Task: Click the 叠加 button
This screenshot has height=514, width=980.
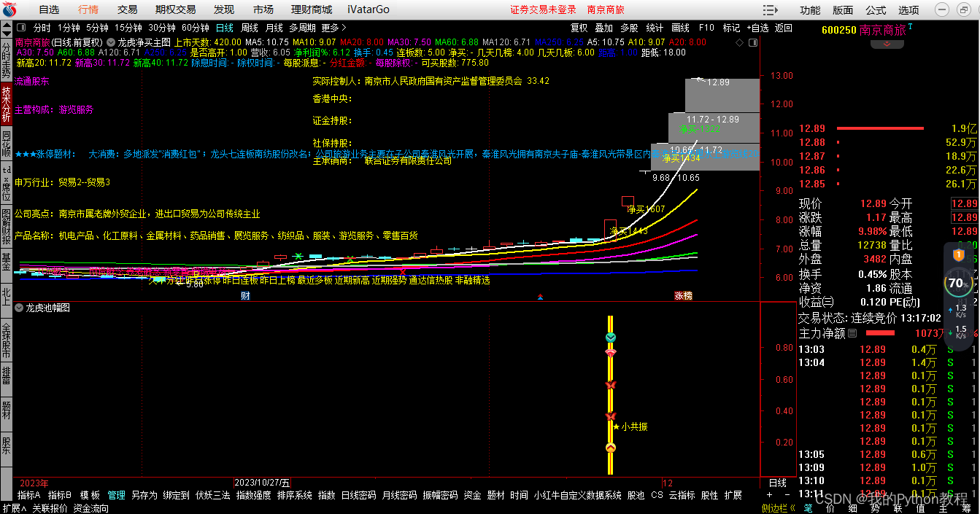Action: click(603, 28)
